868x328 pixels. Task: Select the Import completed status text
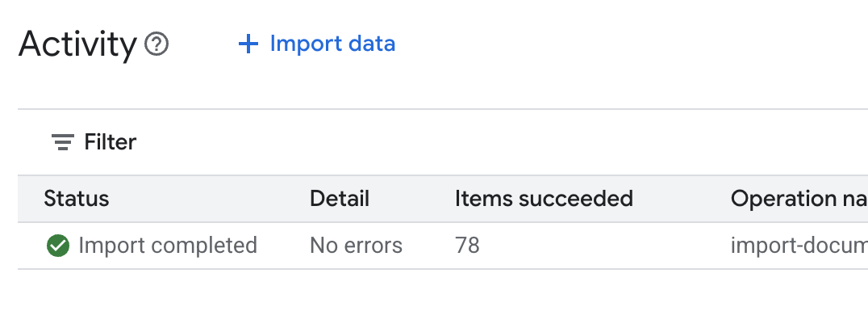pos(168,246)
